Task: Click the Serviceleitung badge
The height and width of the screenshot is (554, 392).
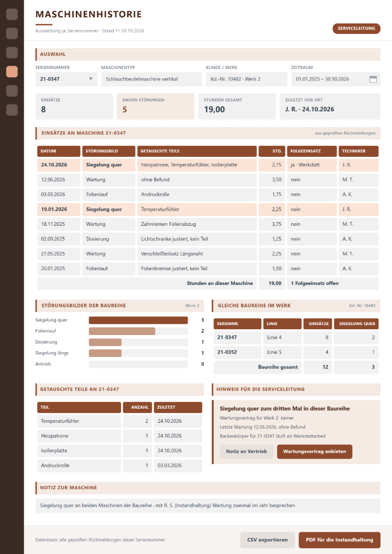Action: tap(356, 29)
